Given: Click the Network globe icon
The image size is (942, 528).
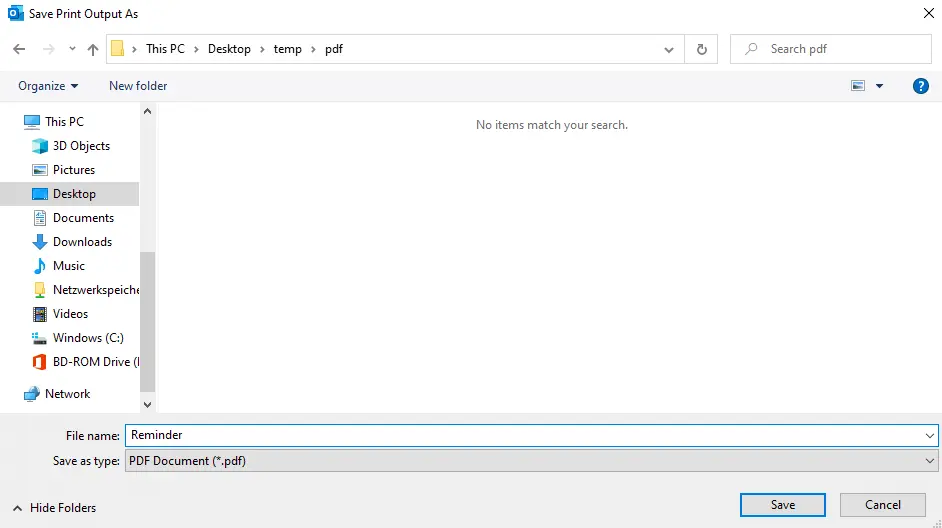Looking at the screenshot, I should coord(32,393).
